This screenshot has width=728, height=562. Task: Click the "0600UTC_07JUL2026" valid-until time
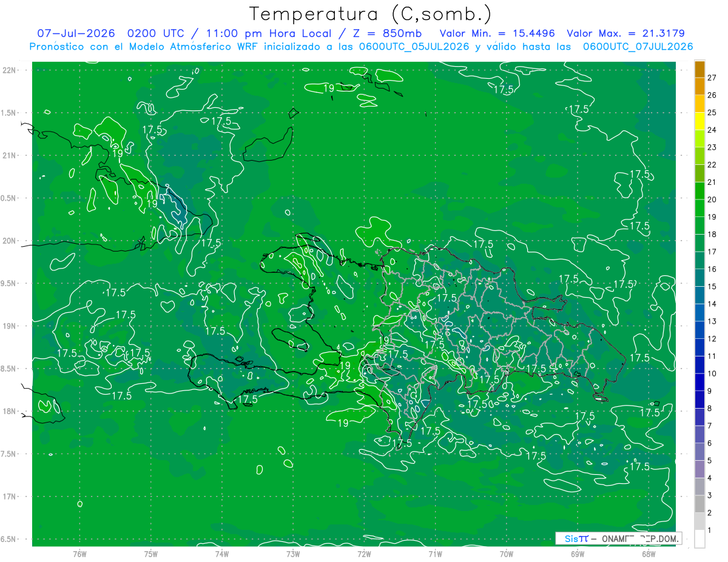click(x=638, y=47)
